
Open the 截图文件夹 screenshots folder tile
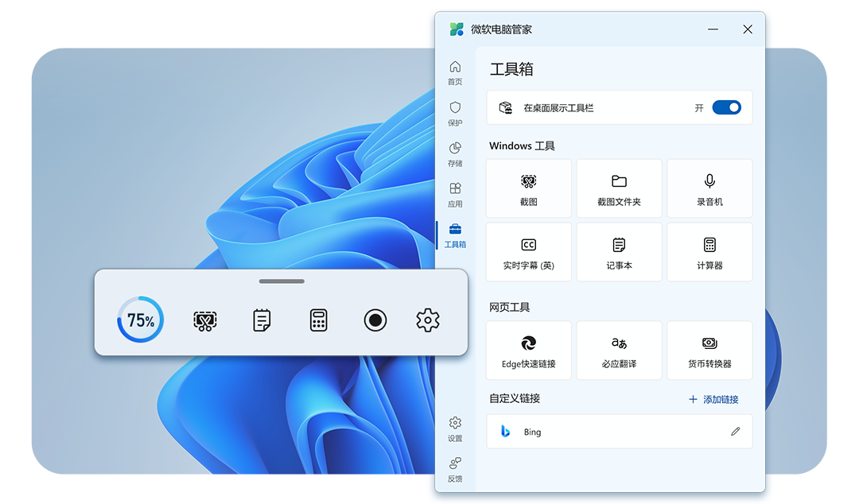[619, 188]
